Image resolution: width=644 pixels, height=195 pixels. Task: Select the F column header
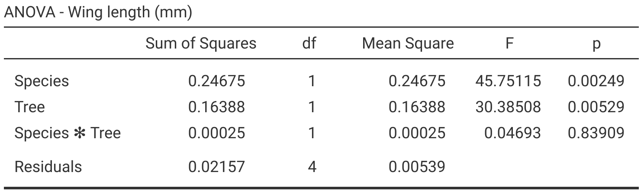(509, 43)
